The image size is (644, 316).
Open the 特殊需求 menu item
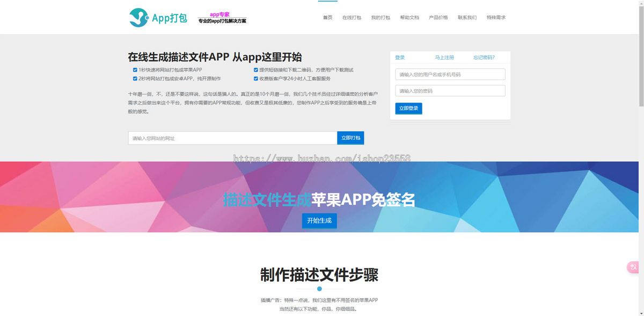coord(496,18)
